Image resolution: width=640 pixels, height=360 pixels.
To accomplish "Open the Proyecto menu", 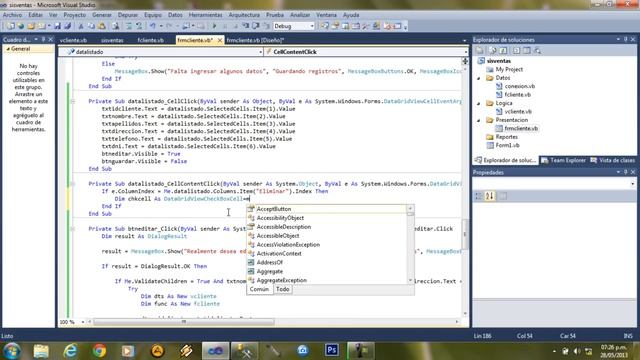I will click(x=75, y=15).
